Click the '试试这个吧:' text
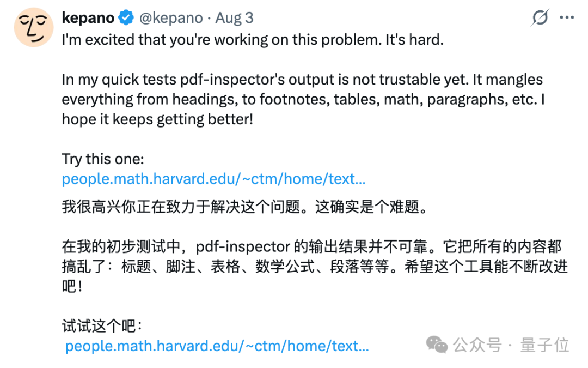This screenshot has height=368, width=588. tap(102, 326)
